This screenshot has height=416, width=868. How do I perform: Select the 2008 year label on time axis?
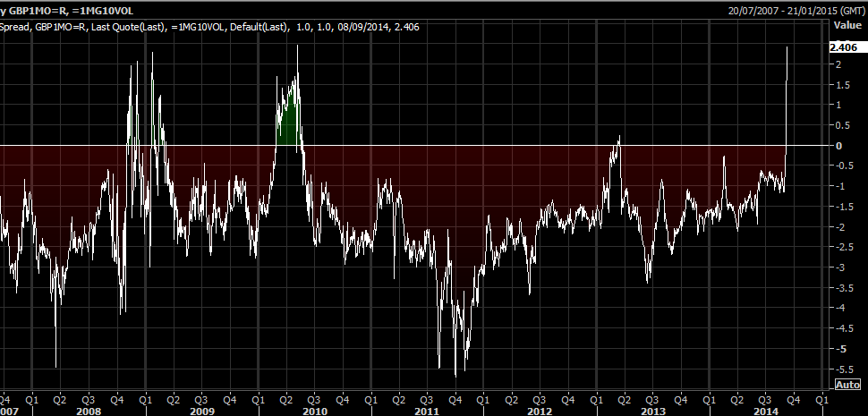(x=88, y=412)
